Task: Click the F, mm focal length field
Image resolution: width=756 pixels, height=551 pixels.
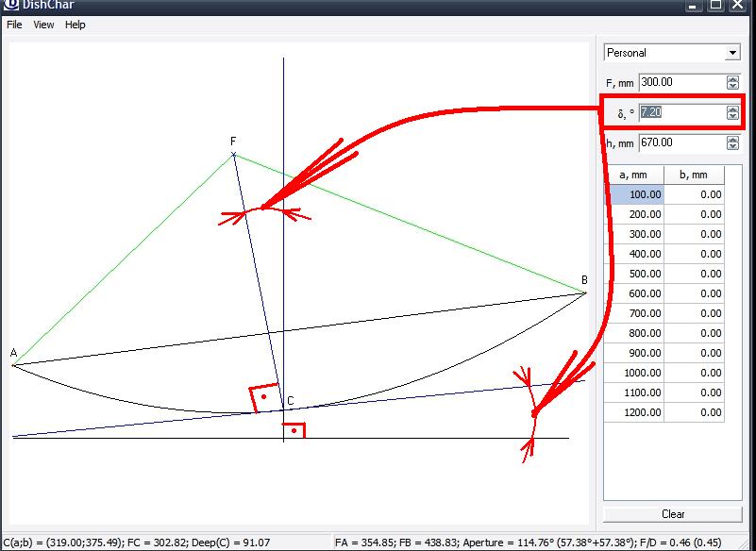Action: click(x=681, y=82)
